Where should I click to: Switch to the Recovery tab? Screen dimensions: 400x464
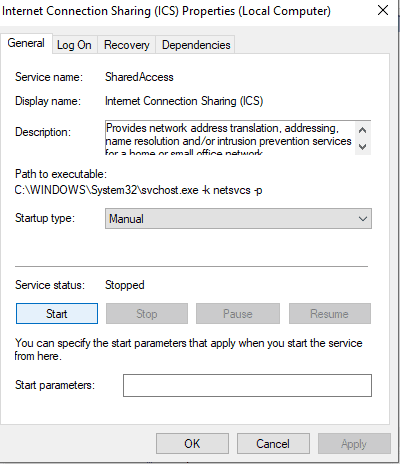coord(126,45)
